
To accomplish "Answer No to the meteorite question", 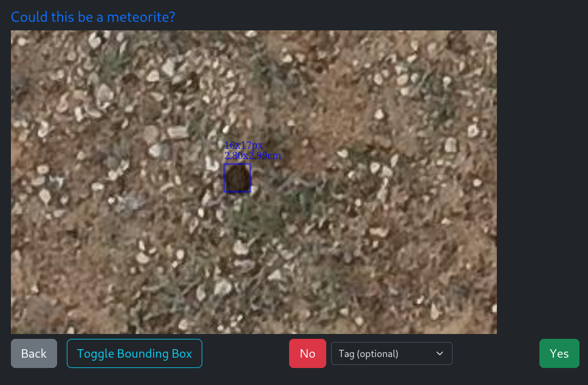I will [307, 353].
